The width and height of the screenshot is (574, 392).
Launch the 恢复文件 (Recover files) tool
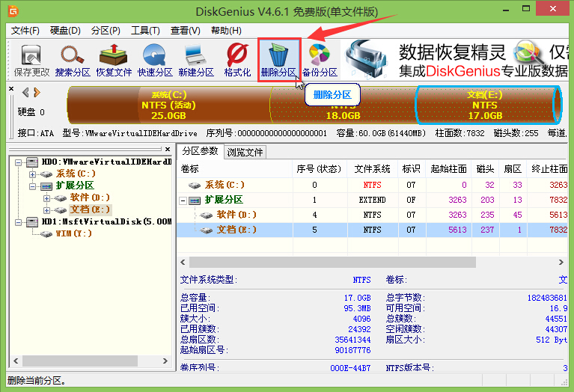[x=114, y=60]
